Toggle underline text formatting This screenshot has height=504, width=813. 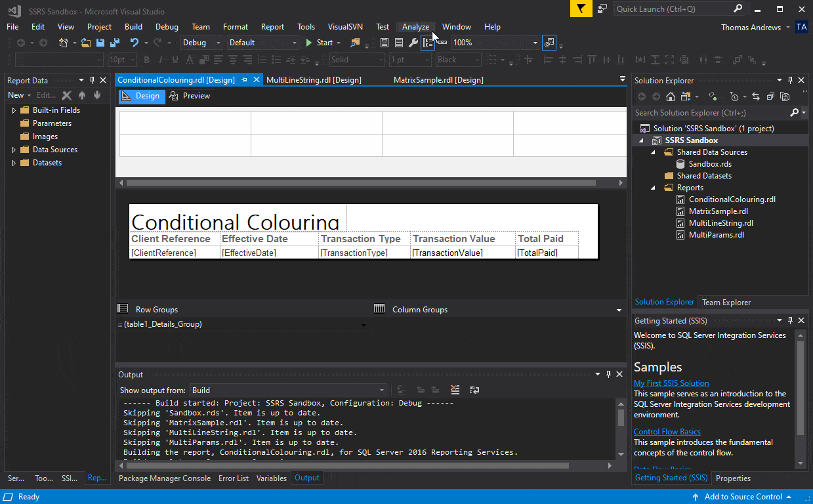coord(174,60)
